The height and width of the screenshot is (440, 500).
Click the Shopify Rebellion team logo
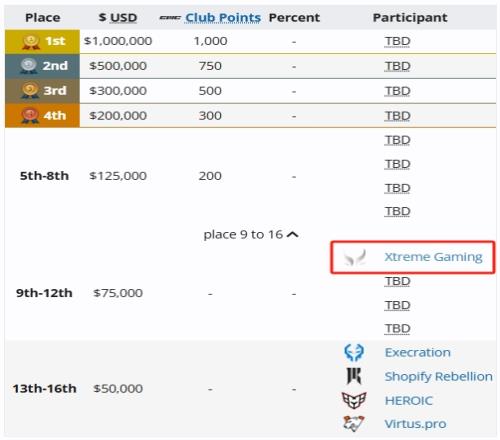(354, 376)
